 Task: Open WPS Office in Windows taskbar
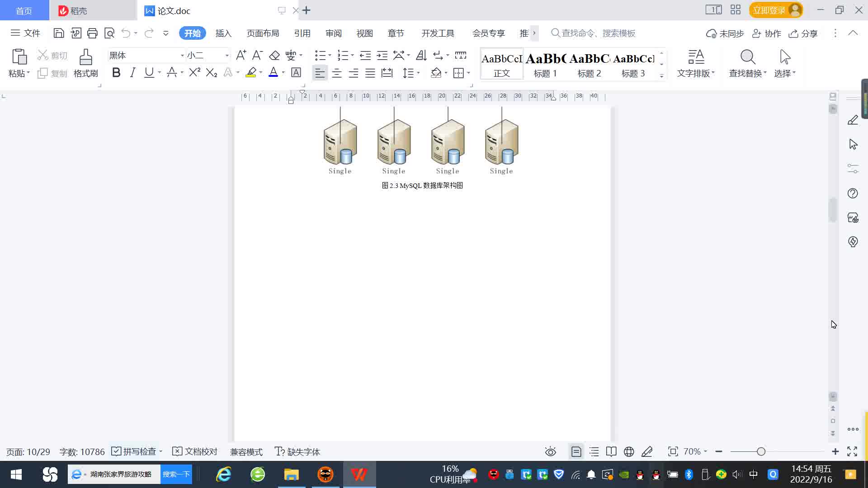(x=359, y=474)
